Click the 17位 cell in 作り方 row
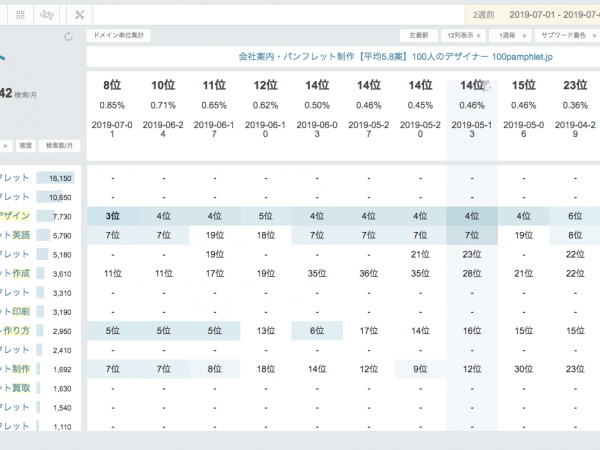 point(369,331)
